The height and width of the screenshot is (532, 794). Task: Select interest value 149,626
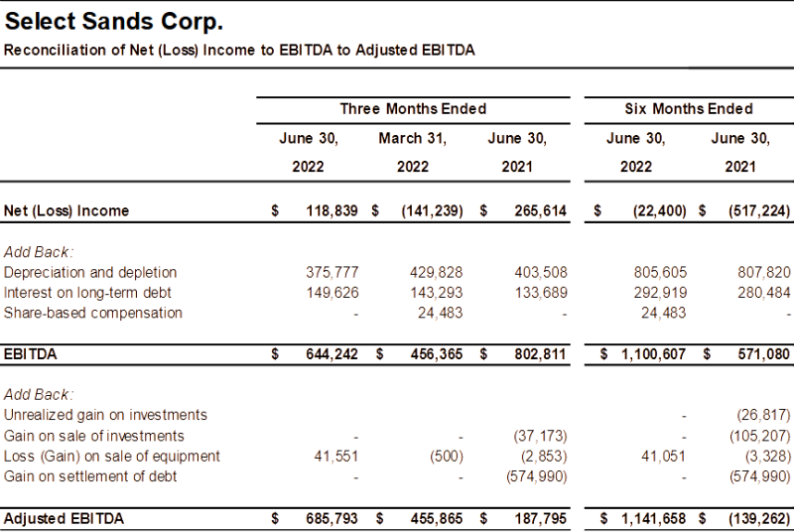click(x=332, y=293)
